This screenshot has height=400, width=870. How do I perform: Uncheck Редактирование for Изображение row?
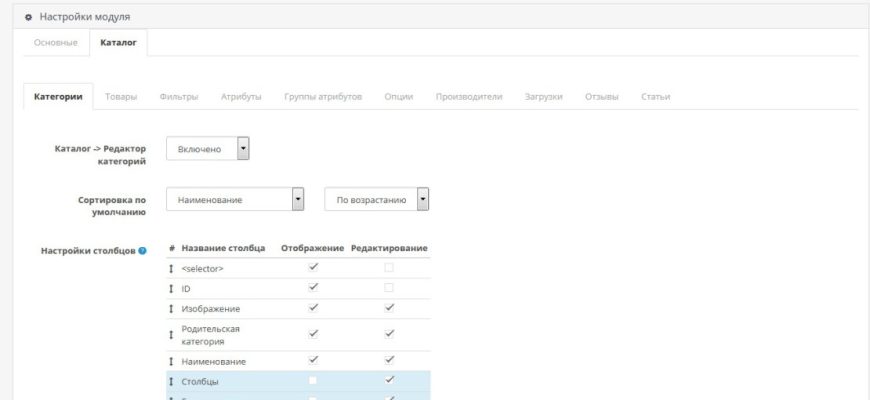(389, 308)
